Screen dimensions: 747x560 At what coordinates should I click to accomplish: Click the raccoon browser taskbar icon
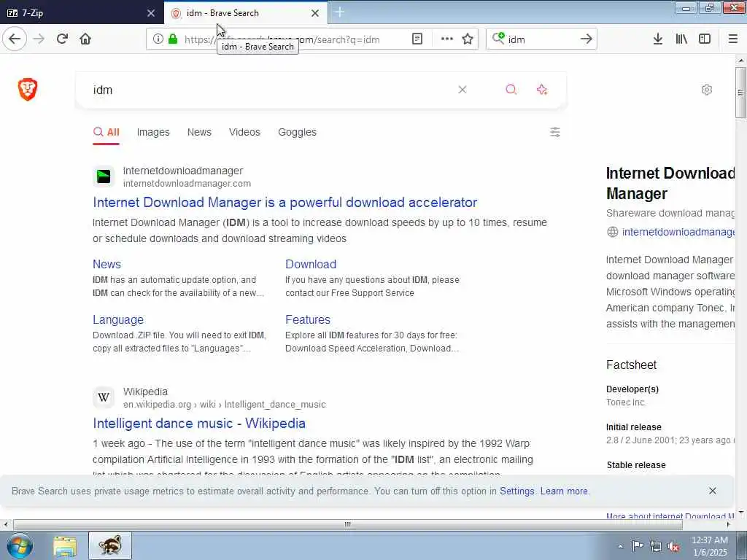[x=110, y=545]
